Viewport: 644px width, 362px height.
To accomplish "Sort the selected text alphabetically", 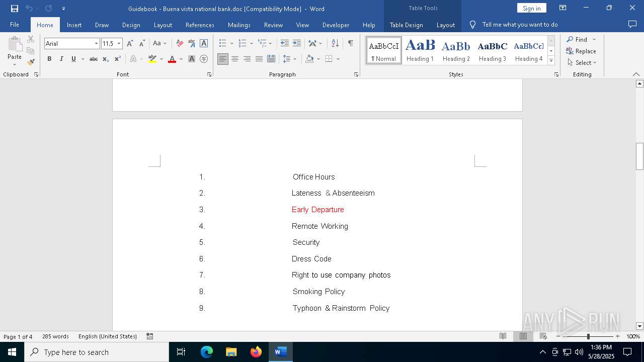I will 335,44.
